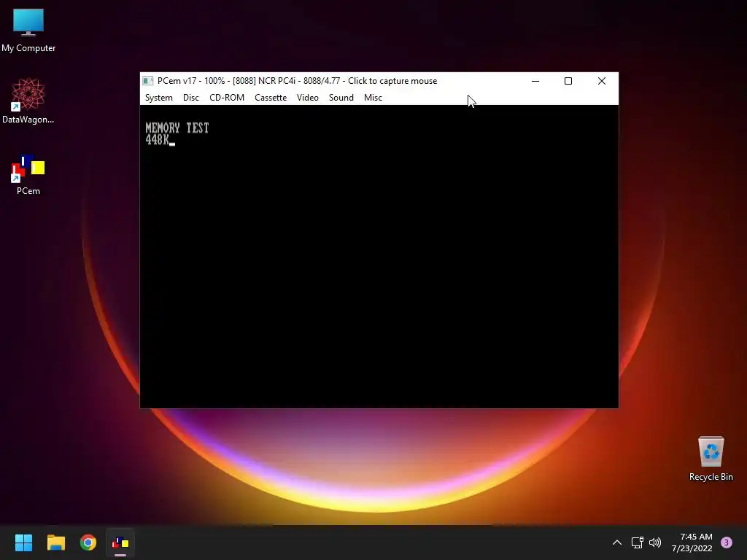Open the Cassette menu
Screen dimensions: 747x560
[x=271, y=98]
